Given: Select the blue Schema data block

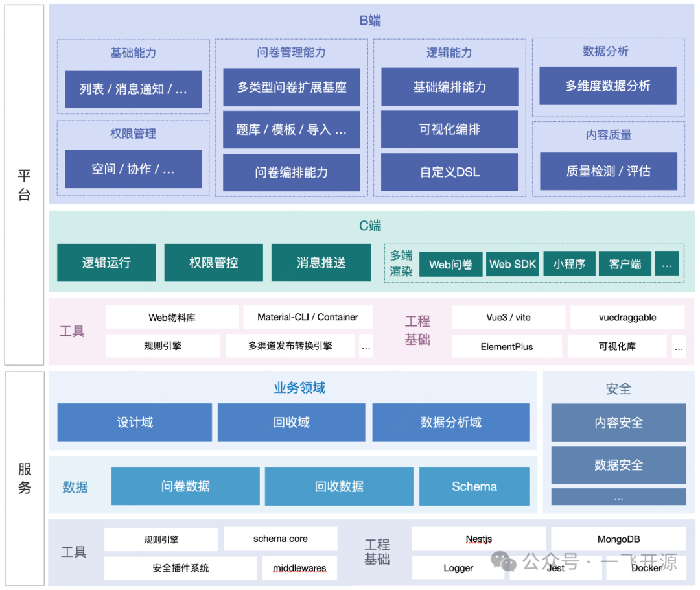Looking at the screenshot, I should point(474,486).
